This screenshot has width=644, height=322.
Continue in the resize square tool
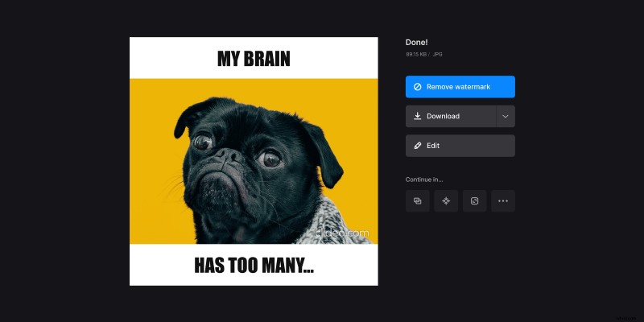click(x=474, y=200)
